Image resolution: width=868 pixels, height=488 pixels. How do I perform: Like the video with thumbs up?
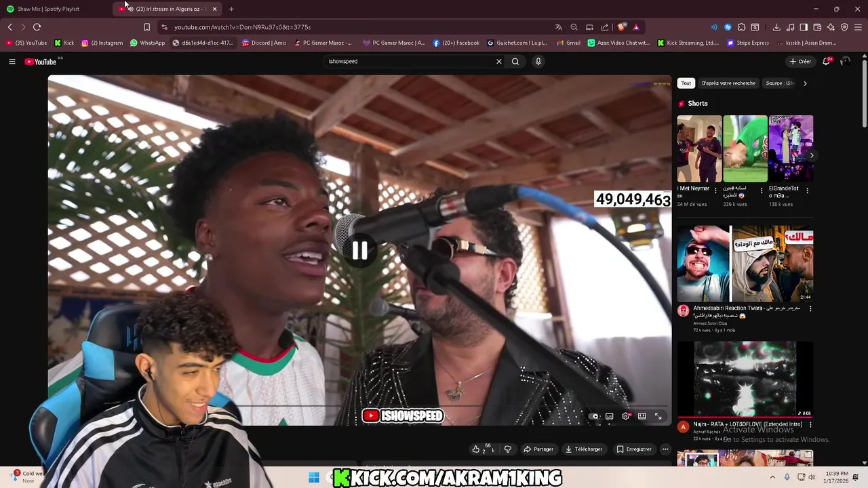pyautogui.click(x=477, y=449)
